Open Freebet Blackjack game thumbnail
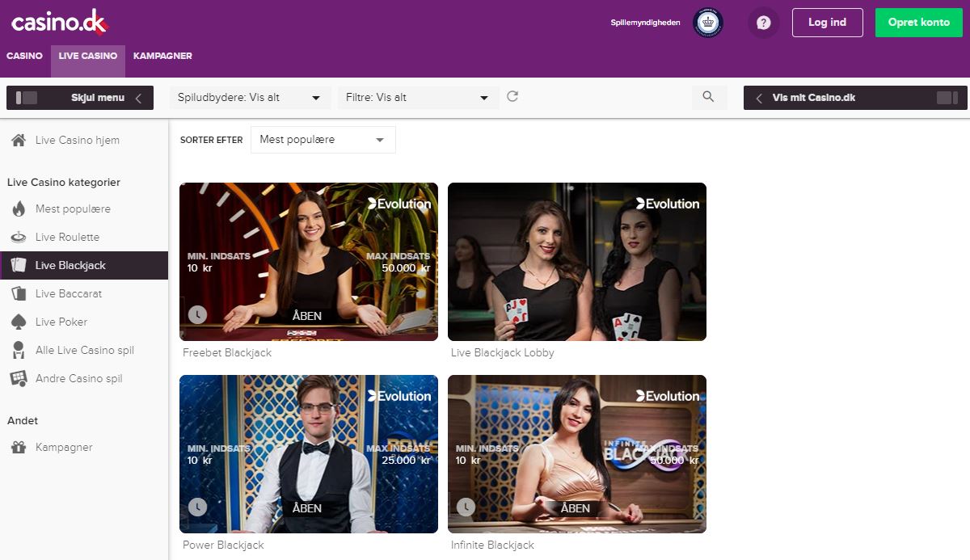The height and width of the screenshot is (560, 970). click(309, 262)
